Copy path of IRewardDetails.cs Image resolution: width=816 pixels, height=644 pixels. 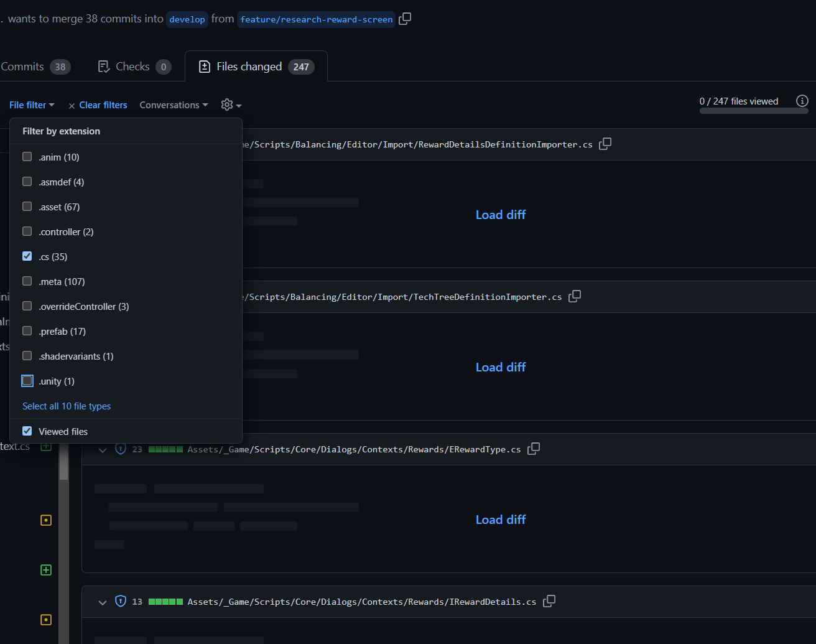coord(549,601)
